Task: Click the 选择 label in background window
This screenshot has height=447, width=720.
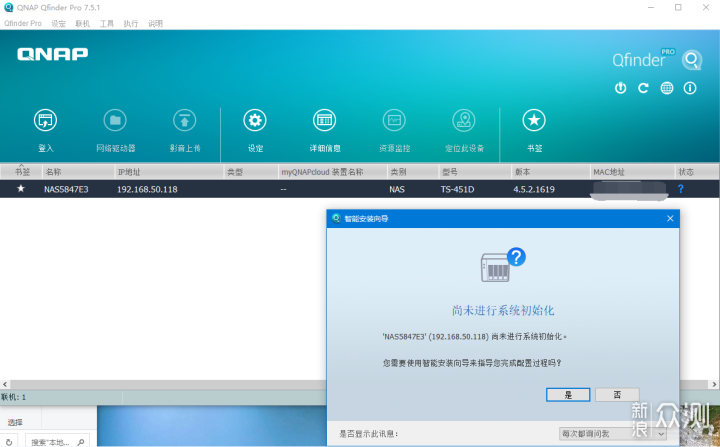Action: [x=15, y=422]
